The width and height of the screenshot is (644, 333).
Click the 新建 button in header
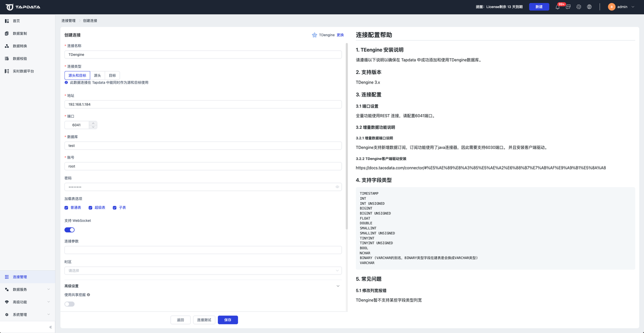(x=539, y=7)
